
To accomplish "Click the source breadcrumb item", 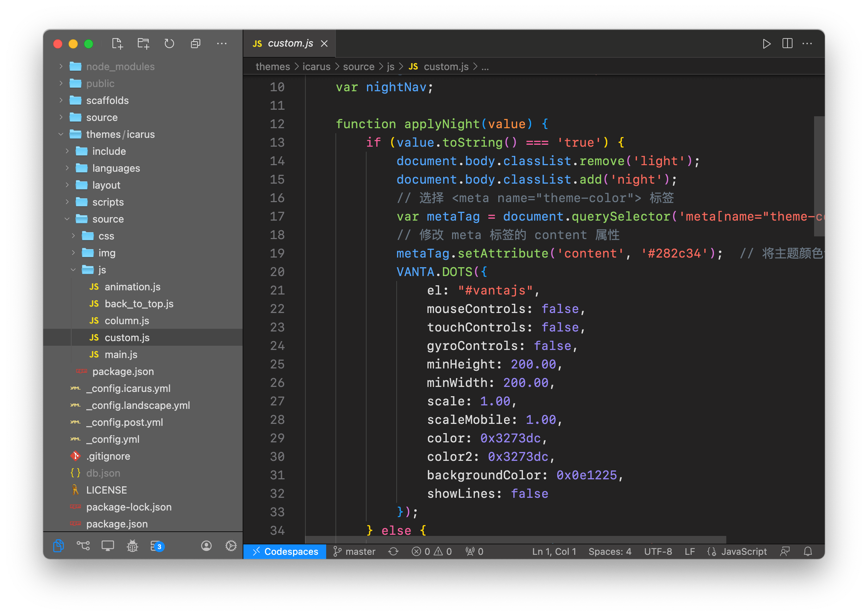I will [x=359, y=67].
